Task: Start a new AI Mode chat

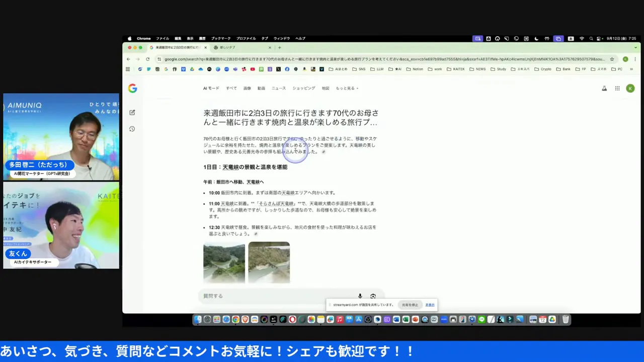Action: (132, 113)
